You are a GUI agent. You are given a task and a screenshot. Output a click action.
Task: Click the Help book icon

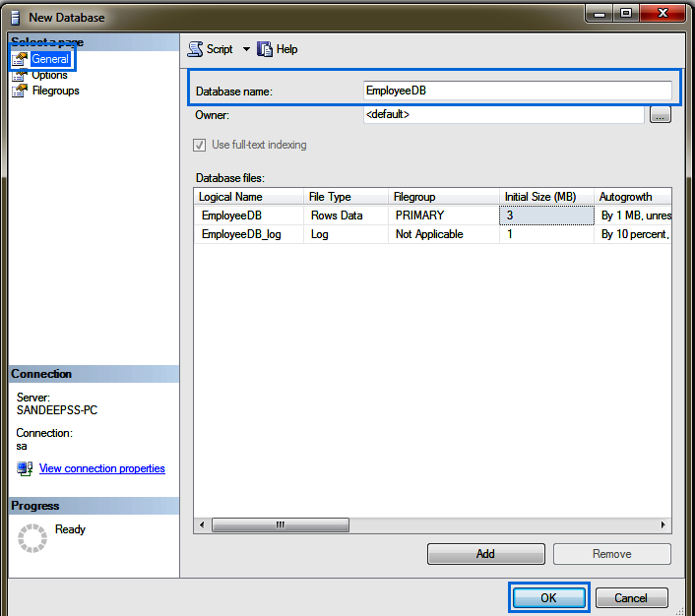point(265,49)
